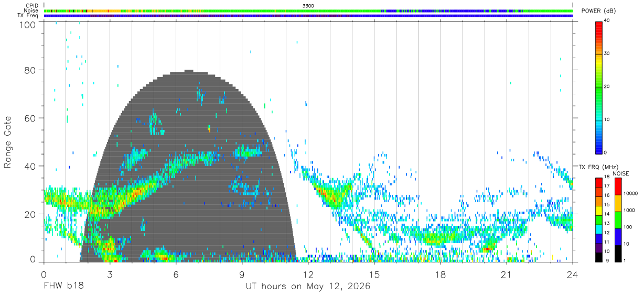
Task: Click UT hour tick label 15
Action: click(x=374, y=275)
